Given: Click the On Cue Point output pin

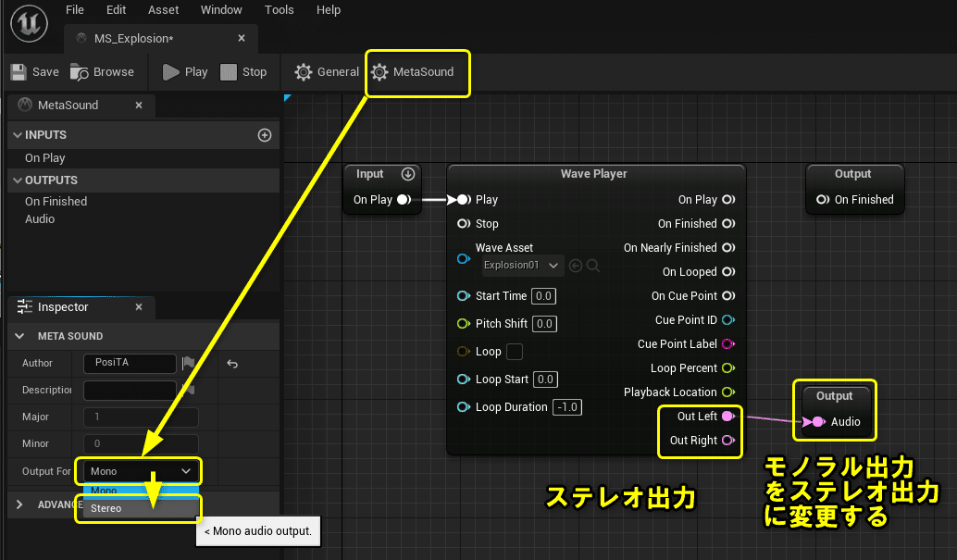Looking at the screenshot, I should click(x=728, y=295).
